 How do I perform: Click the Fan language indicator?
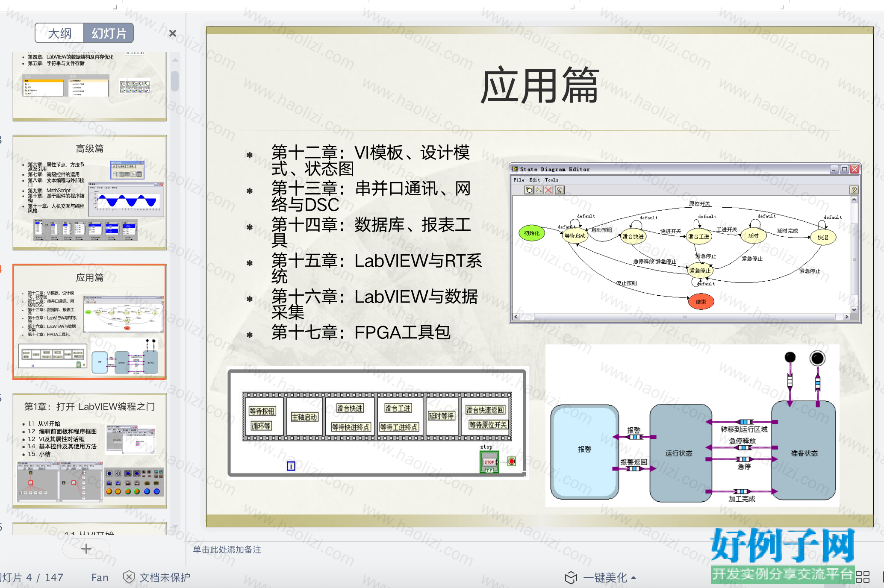click(x=100, y=578)
